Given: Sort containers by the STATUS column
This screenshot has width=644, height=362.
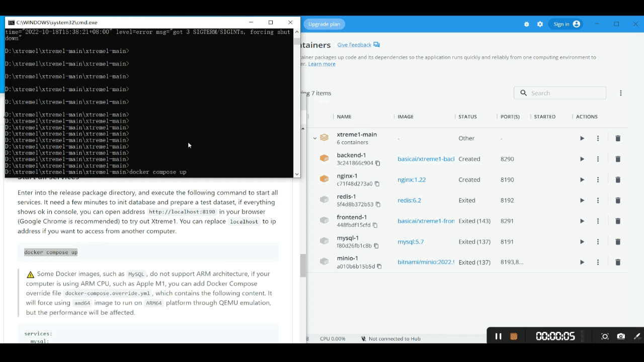Looking at the screenshot, I should point(467,117).
